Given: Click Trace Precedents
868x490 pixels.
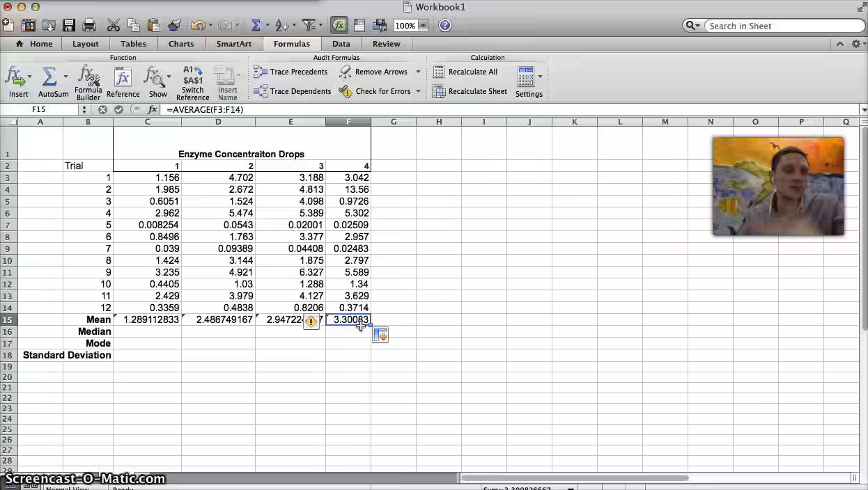Looking at the screenshot, I should (x=290, y=72).
